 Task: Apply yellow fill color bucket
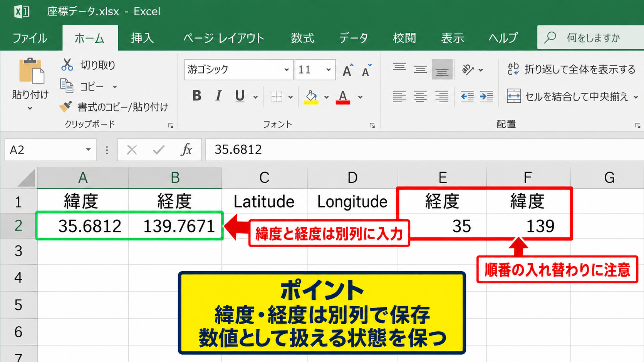tap(311, 97)
